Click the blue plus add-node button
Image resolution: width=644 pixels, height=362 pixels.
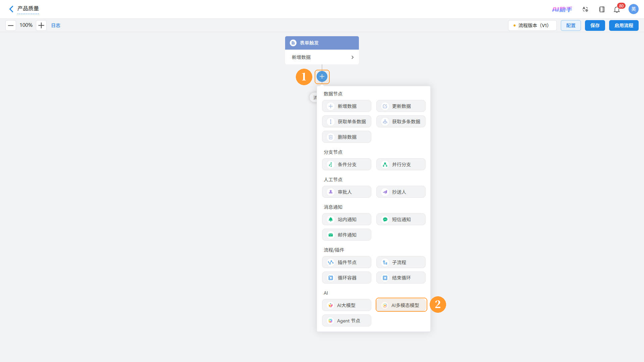click(x=322, y=76)
